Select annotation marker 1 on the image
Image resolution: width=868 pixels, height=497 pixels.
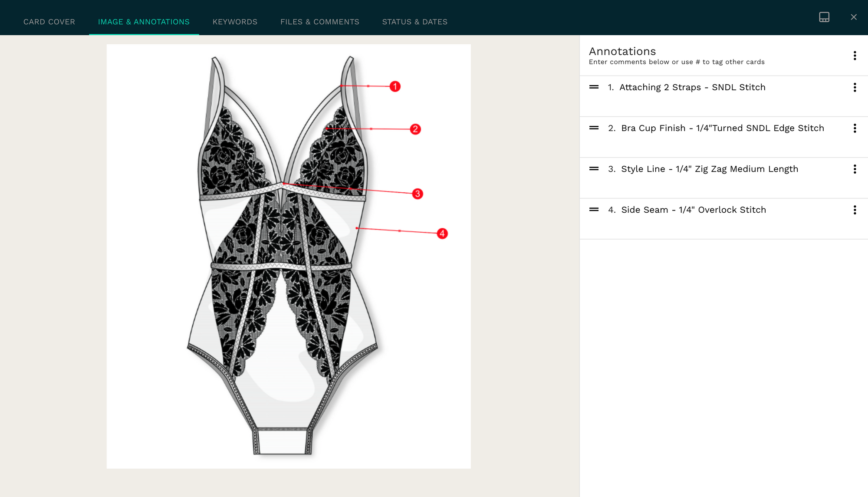point(395,86)
